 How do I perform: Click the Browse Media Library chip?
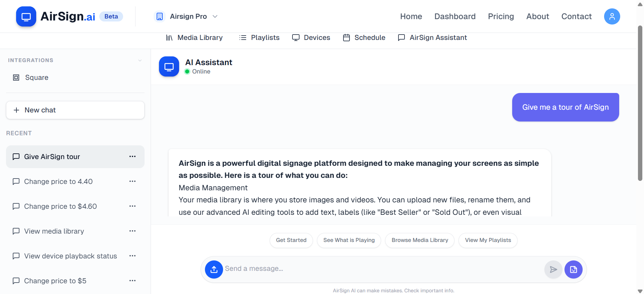[420, 240]
